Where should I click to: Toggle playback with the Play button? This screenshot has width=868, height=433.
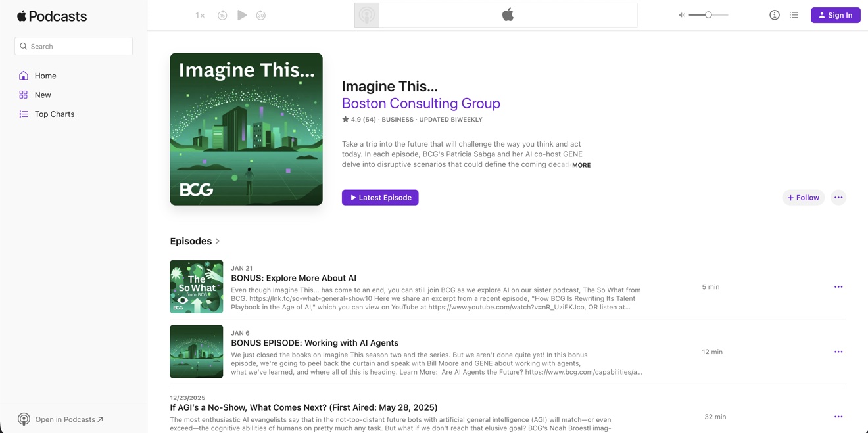pos(242,14)
